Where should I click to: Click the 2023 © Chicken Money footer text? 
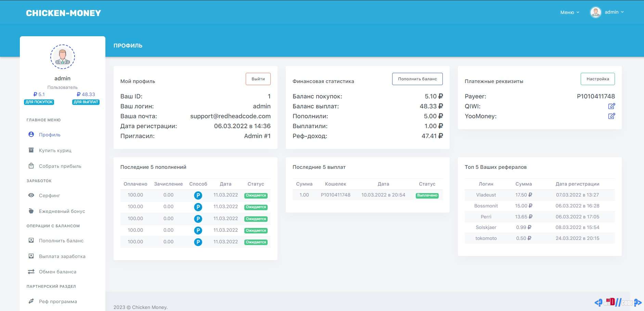(x=141, y=307)
